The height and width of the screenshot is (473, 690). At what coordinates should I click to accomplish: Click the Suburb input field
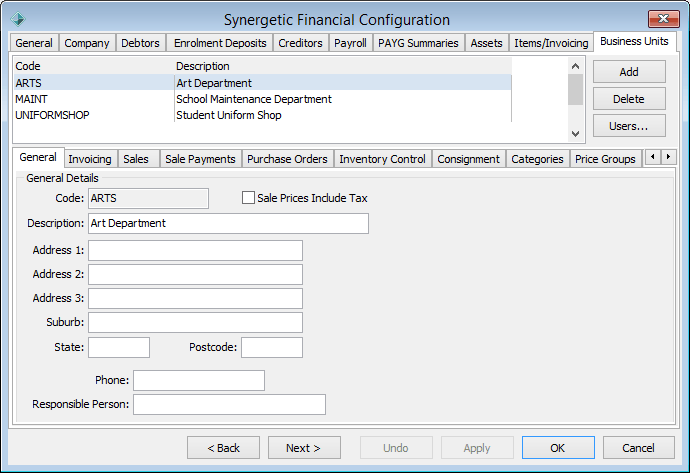click(195, 323)
